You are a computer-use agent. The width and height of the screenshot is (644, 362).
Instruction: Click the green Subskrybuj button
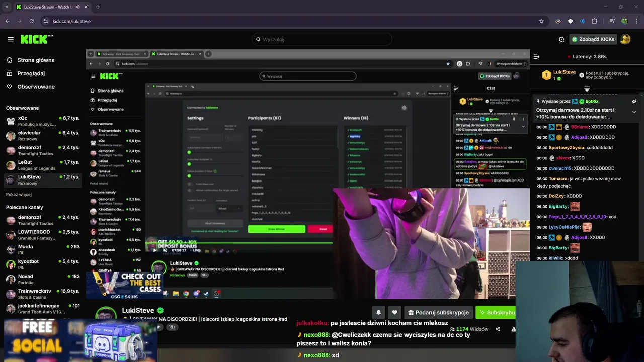pos(496,312)
